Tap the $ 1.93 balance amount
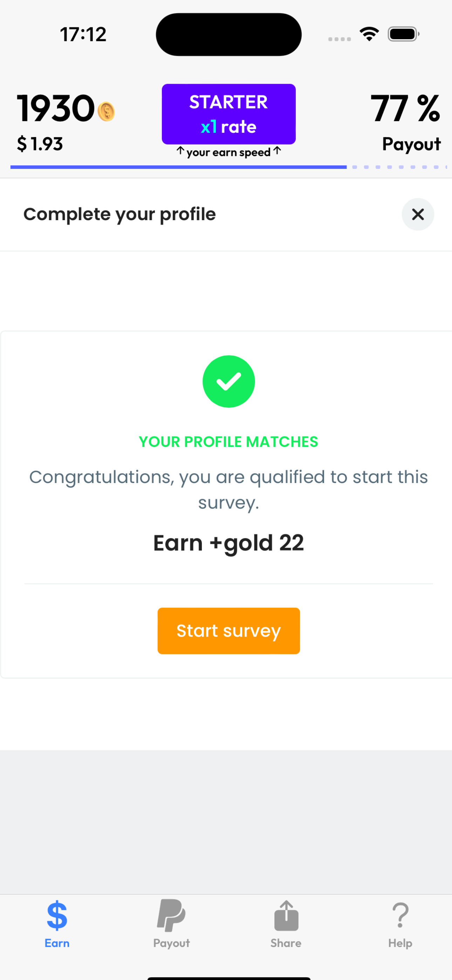This screenshot has width=452, height=980. [x=40, y=144]
